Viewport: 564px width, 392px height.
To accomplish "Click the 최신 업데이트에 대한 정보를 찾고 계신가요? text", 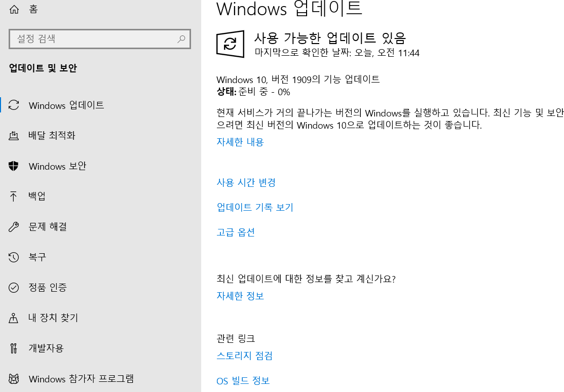I will pos(306,279).
